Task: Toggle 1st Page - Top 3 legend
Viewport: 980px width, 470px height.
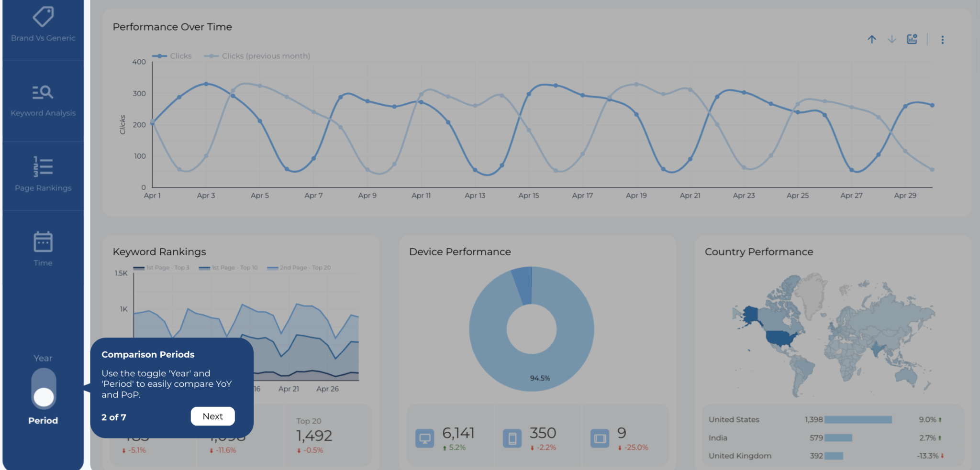Action: pyautogui.click(x=161, y=268)
